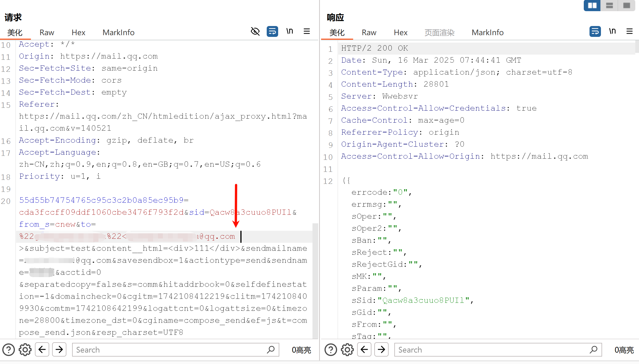Viewport: 639px width, 364px height.
Task: Open response search settings gear
Action: tap(347, 350)
